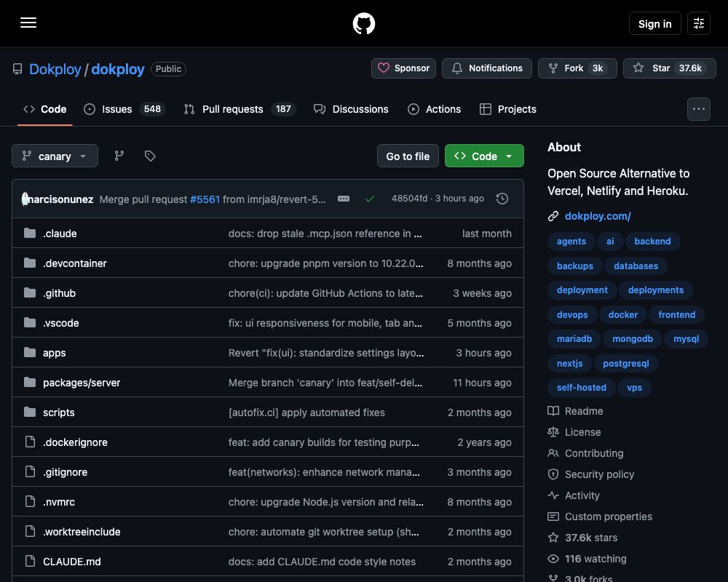This screenshot has width=728, height=582.
Task: Open the Discussions tab
Action: 351,109
